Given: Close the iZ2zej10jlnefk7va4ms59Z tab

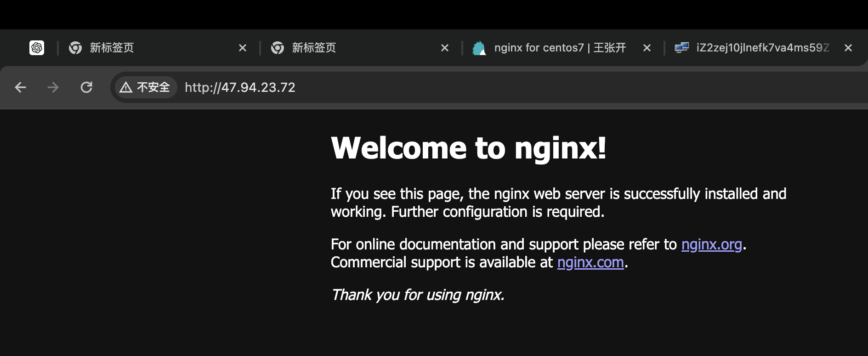Looking at the screenshot, I should [x=848, y=48].
